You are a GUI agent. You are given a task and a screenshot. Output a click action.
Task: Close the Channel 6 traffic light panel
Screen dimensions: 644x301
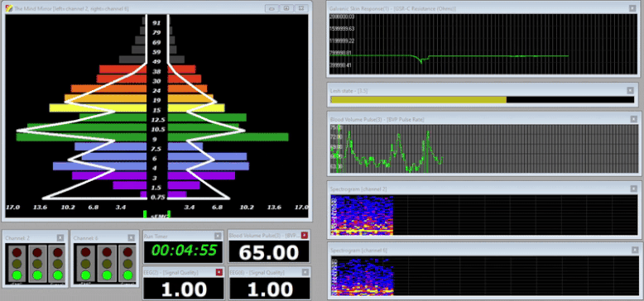[131, 237]
